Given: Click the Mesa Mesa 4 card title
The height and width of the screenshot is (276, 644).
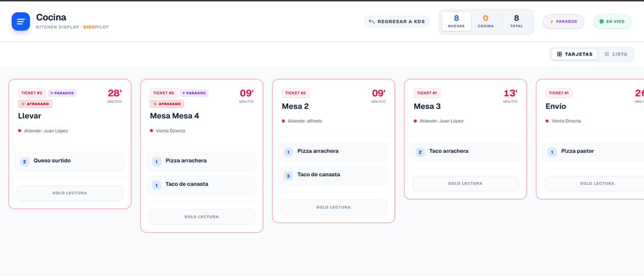Looking at the screenshot, I should point(174,116).
